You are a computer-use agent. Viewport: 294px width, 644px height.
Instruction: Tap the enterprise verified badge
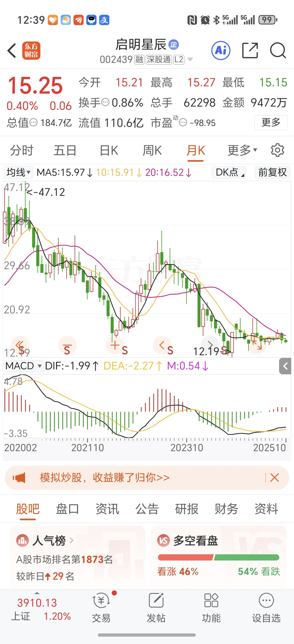pos(173,45)
